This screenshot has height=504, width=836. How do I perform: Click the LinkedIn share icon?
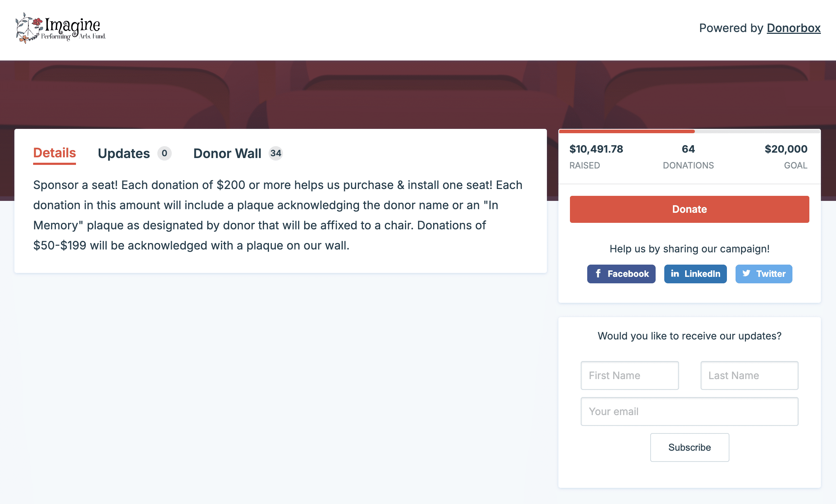coord(695,274)
